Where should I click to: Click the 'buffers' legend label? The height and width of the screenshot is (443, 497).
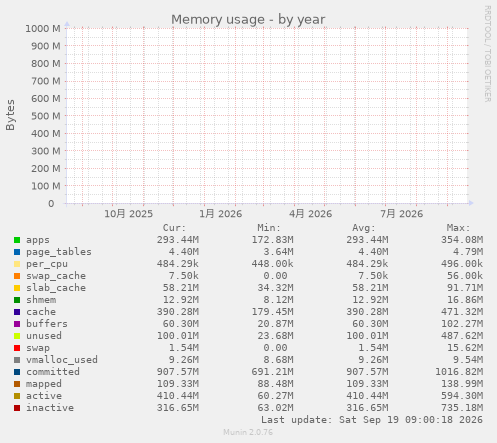point(47,324)
